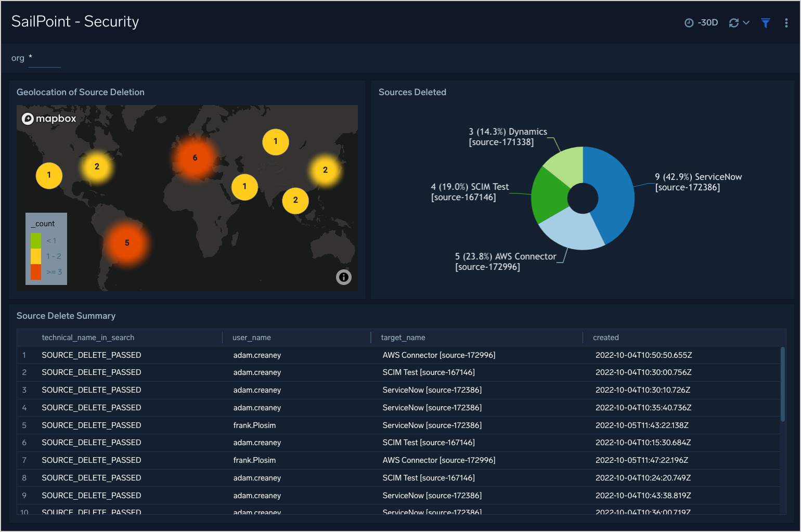The width and height of the screenshot is (801, 532).
Task: Click the green legend swatch for count under 1
Action: click(36, 241)
